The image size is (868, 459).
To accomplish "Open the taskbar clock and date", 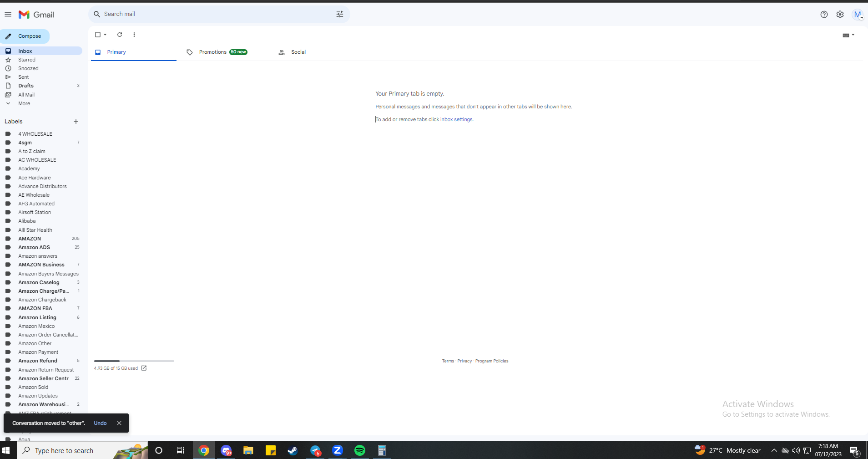I will coord(828,450).
